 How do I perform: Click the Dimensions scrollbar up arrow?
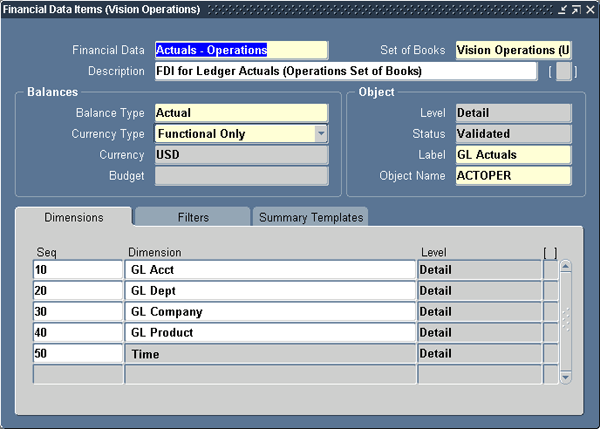566,266
